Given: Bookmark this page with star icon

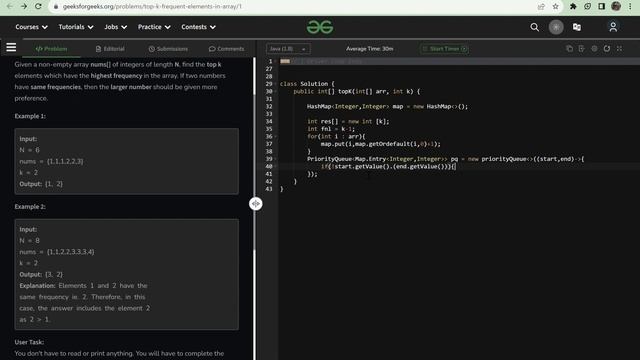Looking at the screenshot, I should [x=556, y=7].
